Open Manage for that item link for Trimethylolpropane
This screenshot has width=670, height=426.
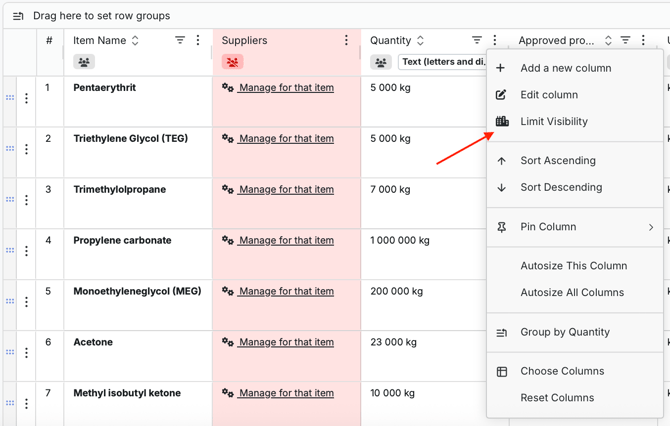pyautogui.click(x=286, y=189)
